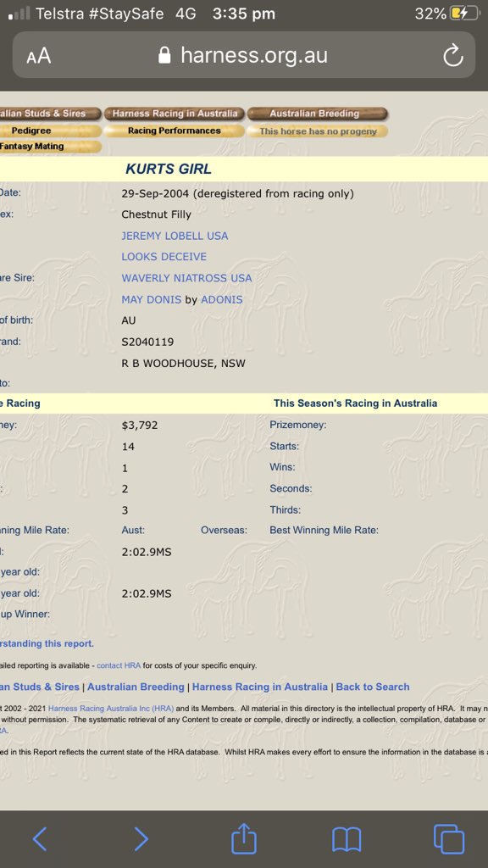
Task: Go forward with the Safari forward arrow
Action: coord(141,838)
